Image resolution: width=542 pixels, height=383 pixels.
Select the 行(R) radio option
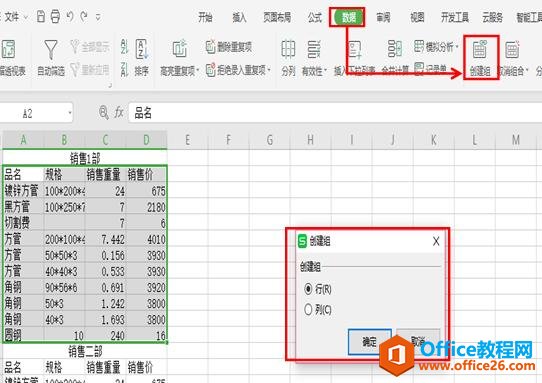318,289
